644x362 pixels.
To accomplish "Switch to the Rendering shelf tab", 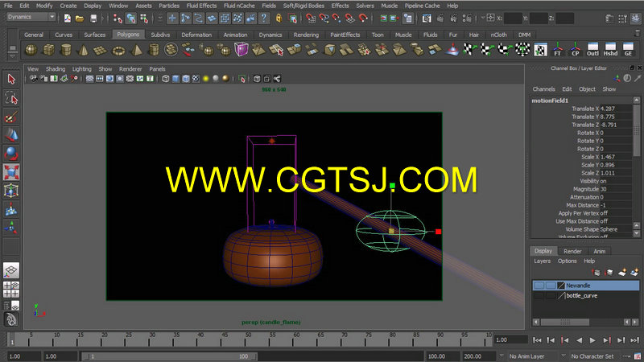I will point(306,35).
